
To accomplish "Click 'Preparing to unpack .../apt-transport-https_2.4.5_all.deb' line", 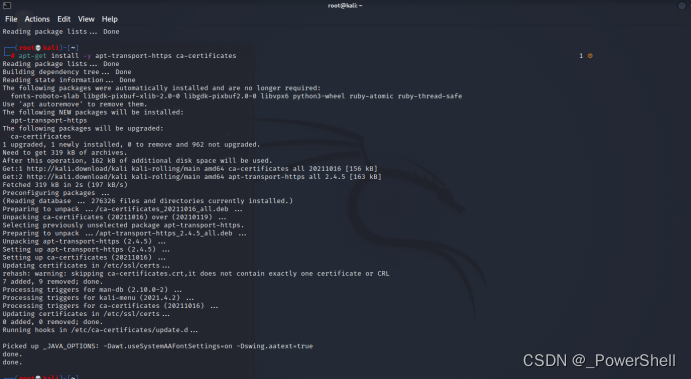I will point(124,233).
